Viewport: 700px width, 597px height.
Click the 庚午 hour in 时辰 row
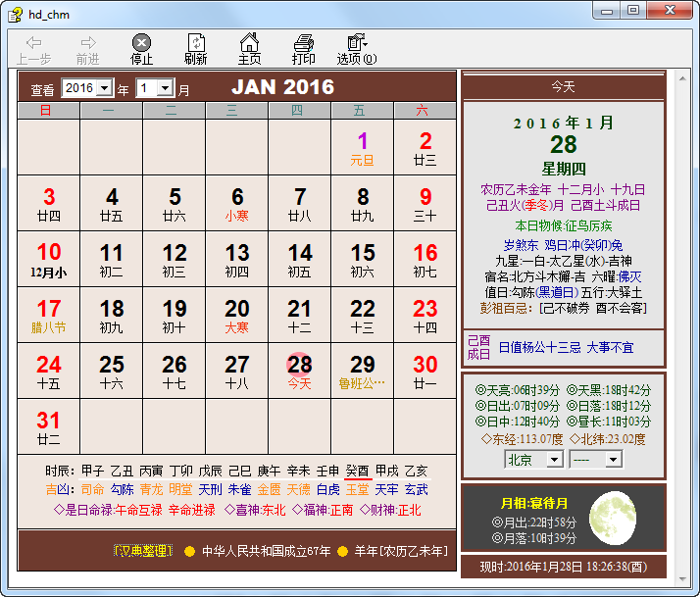pyautogui.click(x=270, y=471)
